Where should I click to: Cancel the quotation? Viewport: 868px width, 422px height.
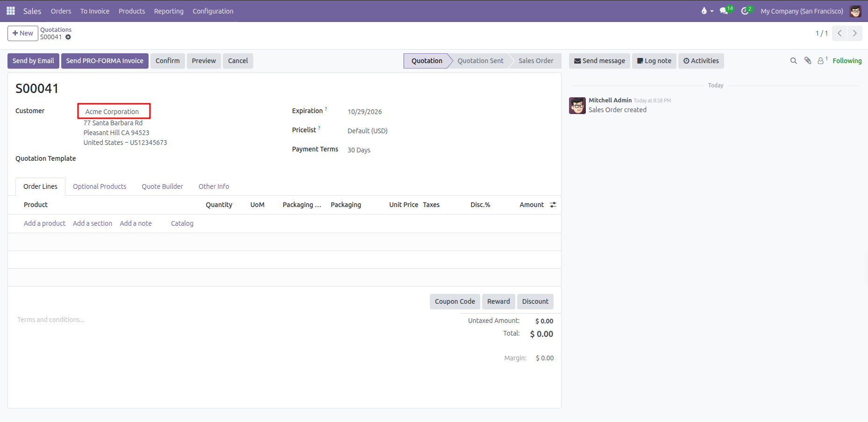point(238,61)
